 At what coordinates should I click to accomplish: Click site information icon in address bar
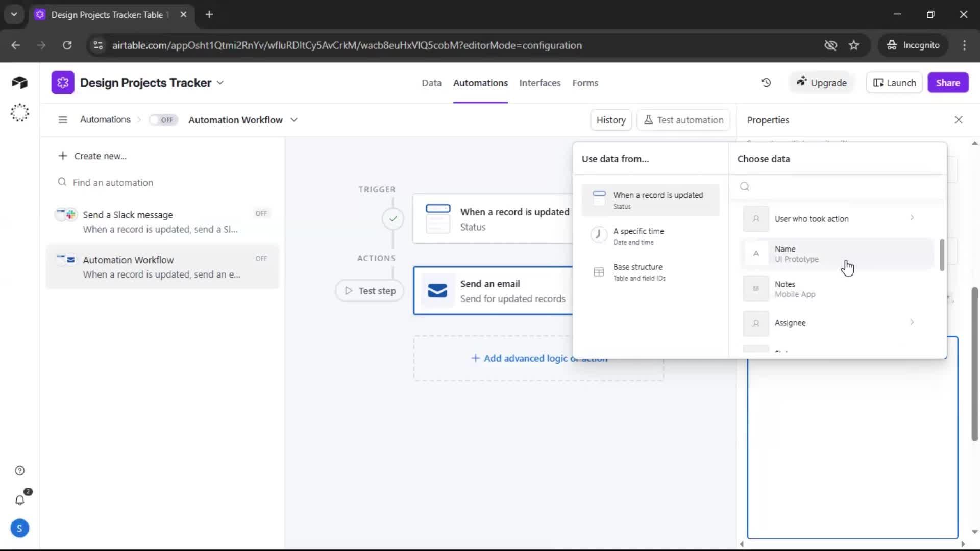coord(97,45)
